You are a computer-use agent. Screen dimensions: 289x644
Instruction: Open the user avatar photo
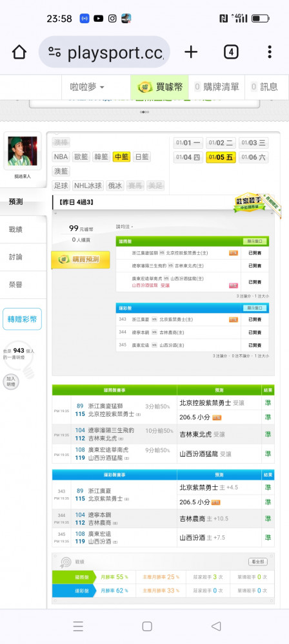tap(22, 151)
